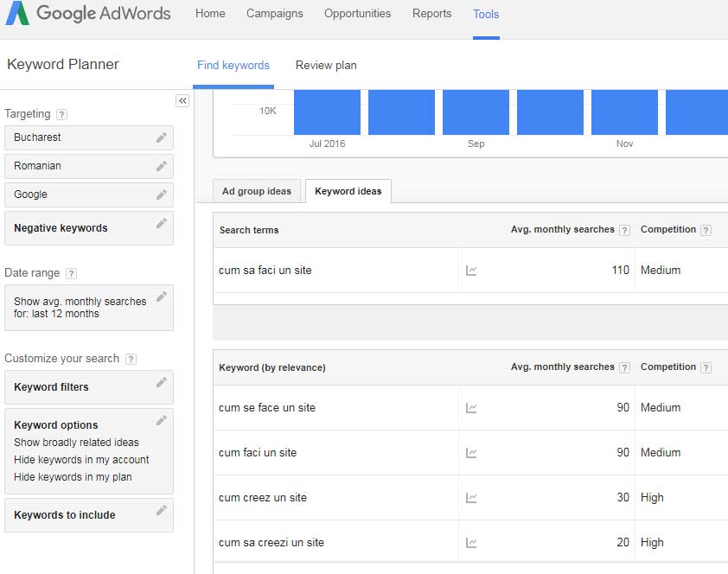The height and width of the screenshot is (574, 728).
Task: Open the Competition column help tooltip
Action: click(x=707, y=230)
